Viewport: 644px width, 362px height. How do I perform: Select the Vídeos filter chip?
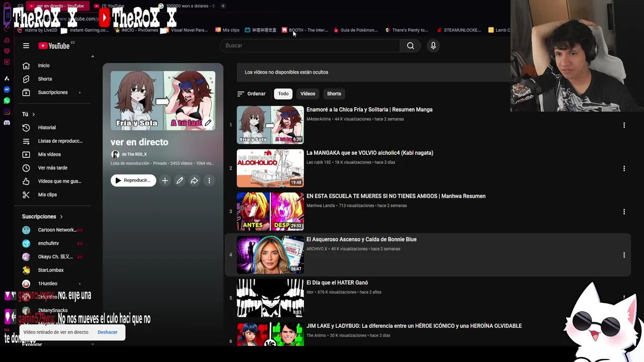[x=308, y=94]
